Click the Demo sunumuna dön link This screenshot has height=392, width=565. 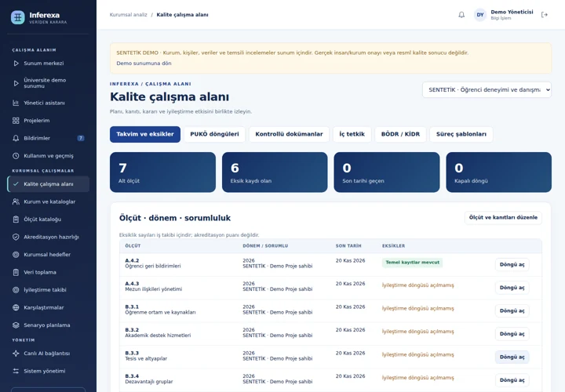(x=144, y=64)
